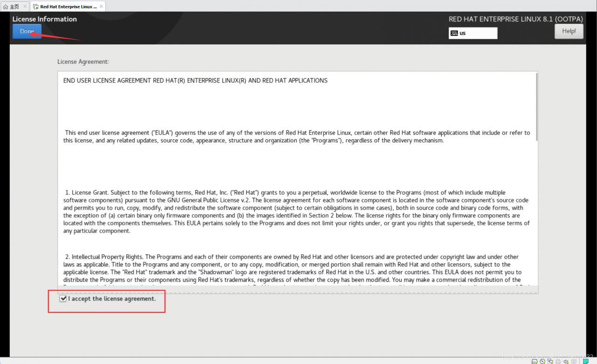
Task: Click the 'END USER LICENSE AGREEMENT' heading line
Action: (x=195, y=81)
